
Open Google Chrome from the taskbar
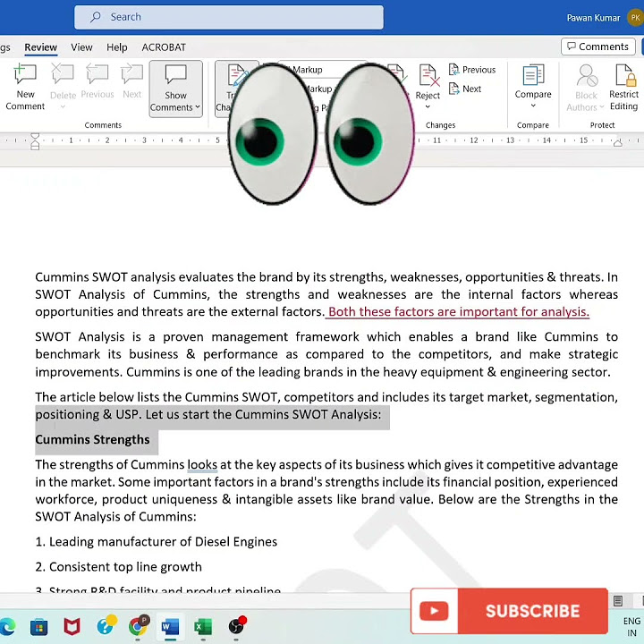[138, 627]
